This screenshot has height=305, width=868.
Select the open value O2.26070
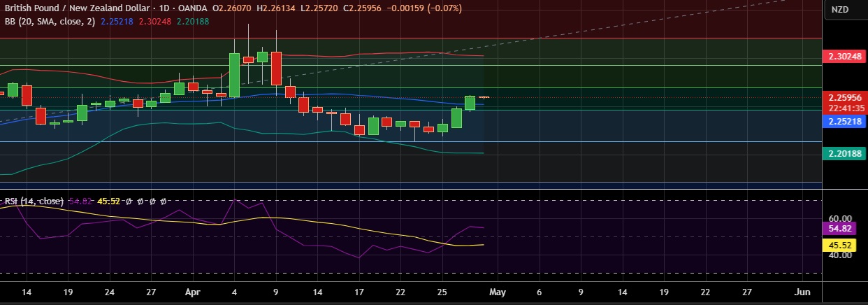pyautogui.click(x=232, y=9)
